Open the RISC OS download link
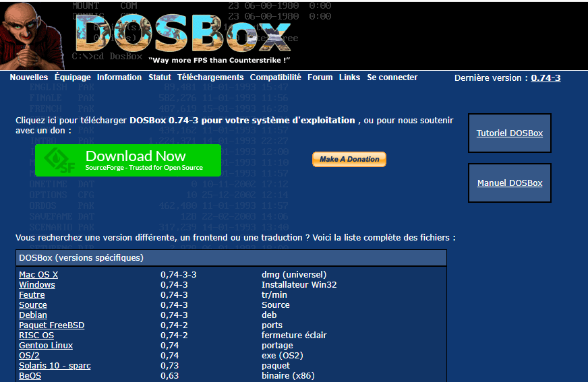588x382 pixels. click(x=36, y=336)
